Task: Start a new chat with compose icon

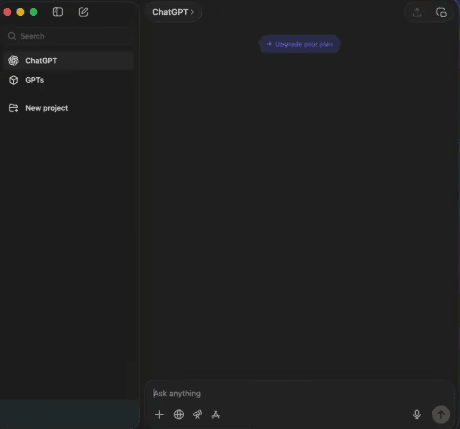Action: 83,12
